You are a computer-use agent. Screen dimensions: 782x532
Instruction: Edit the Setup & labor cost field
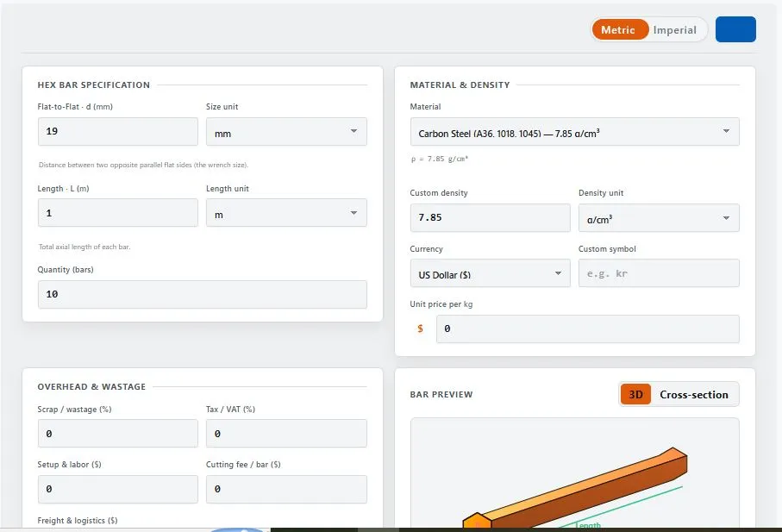[x=118, y=489]
